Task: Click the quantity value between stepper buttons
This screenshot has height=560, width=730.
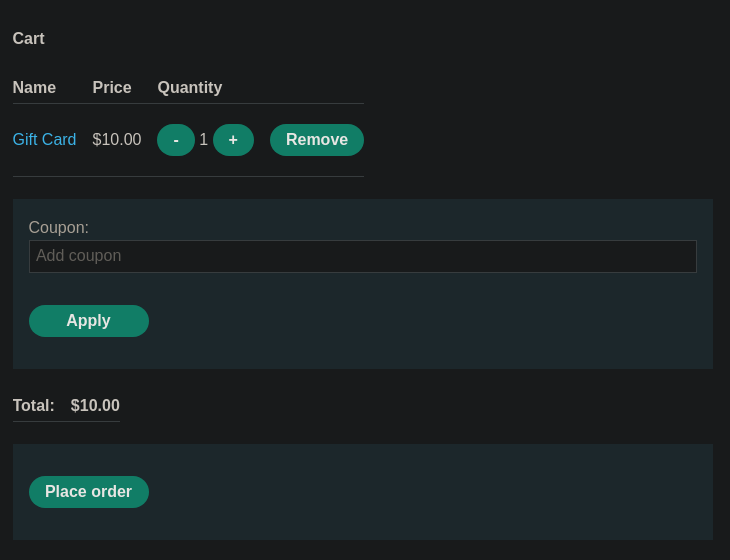Action: click(x=203, y=139)
